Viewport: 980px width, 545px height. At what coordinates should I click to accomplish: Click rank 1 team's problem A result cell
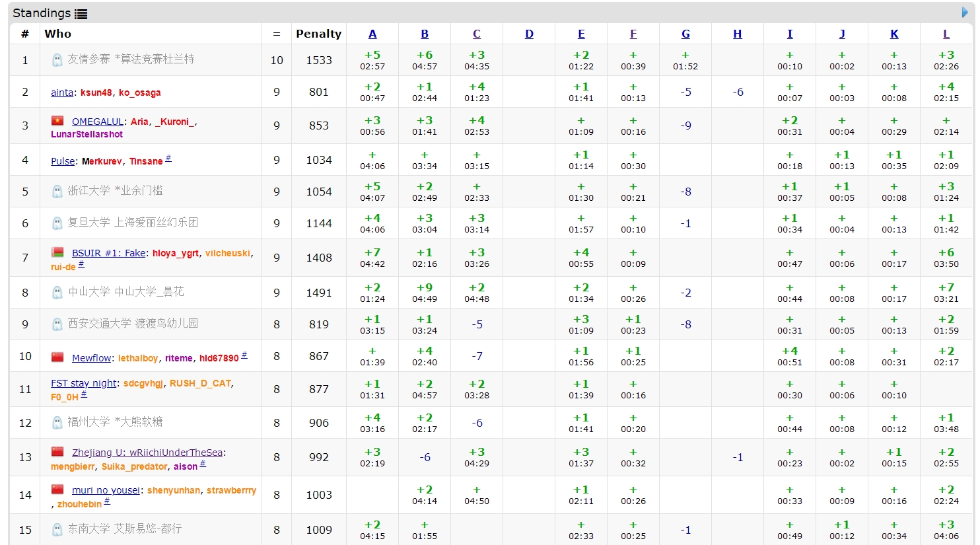[x=372, y=60]
